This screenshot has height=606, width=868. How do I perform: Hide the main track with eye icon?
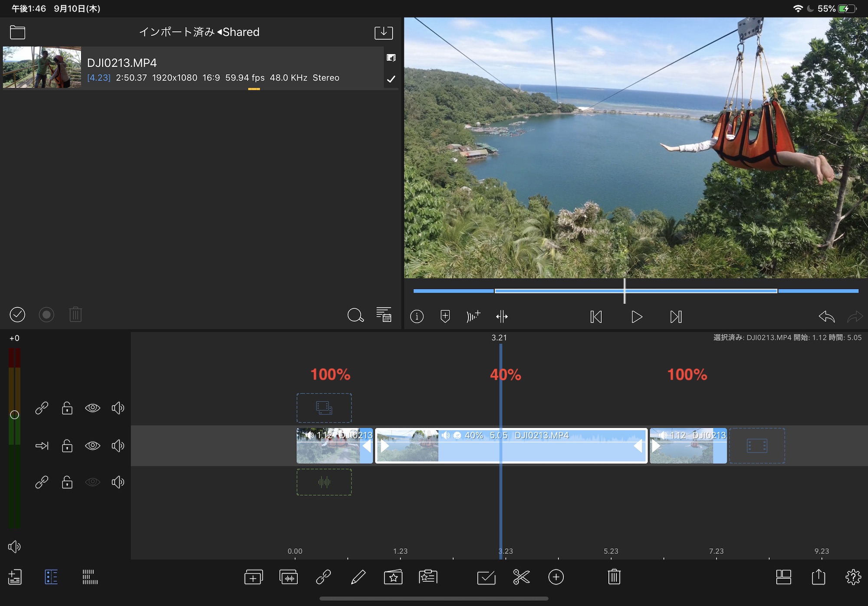(x=92, y=445)
